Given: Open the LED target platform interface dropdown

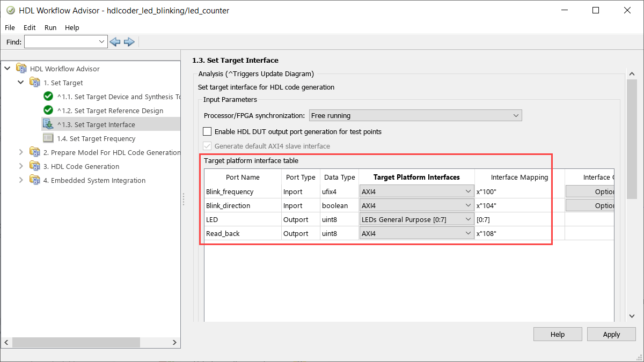Looking at the screenshot, I should (416, 219).
